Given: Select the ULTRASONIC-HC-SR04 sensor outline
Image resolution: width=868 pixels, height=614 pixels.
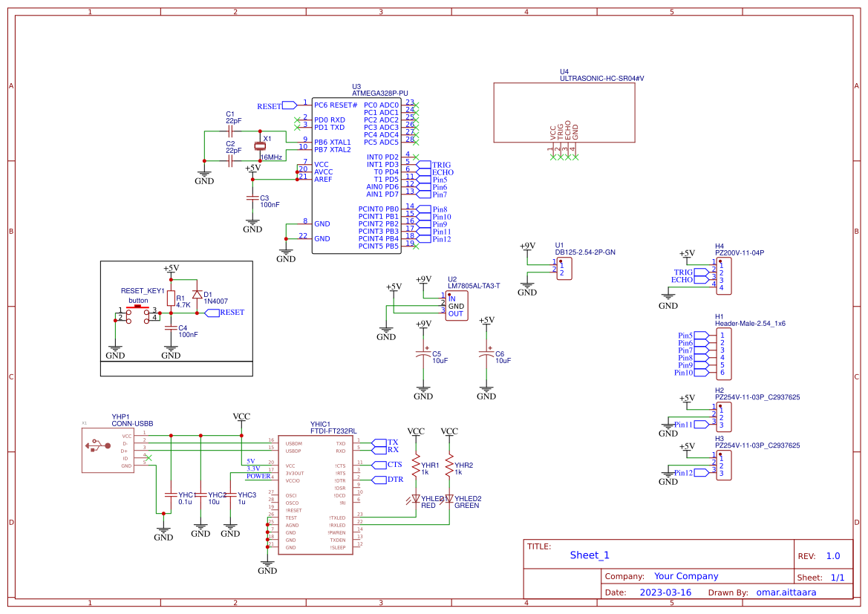Looking at the screenshot, I should coord(564,112).
